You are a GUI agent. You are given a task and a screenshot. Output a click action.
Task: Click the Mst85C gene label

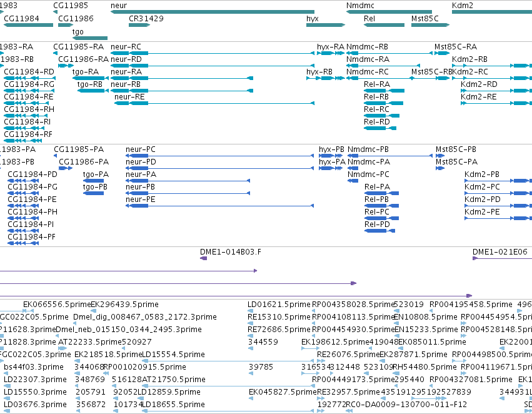click(424, 18)
